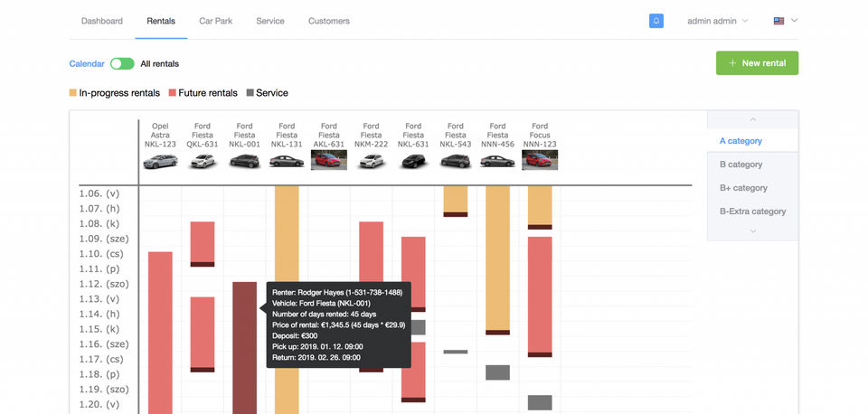The height and width of the screenshot is (414, 868).
Task: Switch to the Dashboard tab
Action: click(101, 21)
